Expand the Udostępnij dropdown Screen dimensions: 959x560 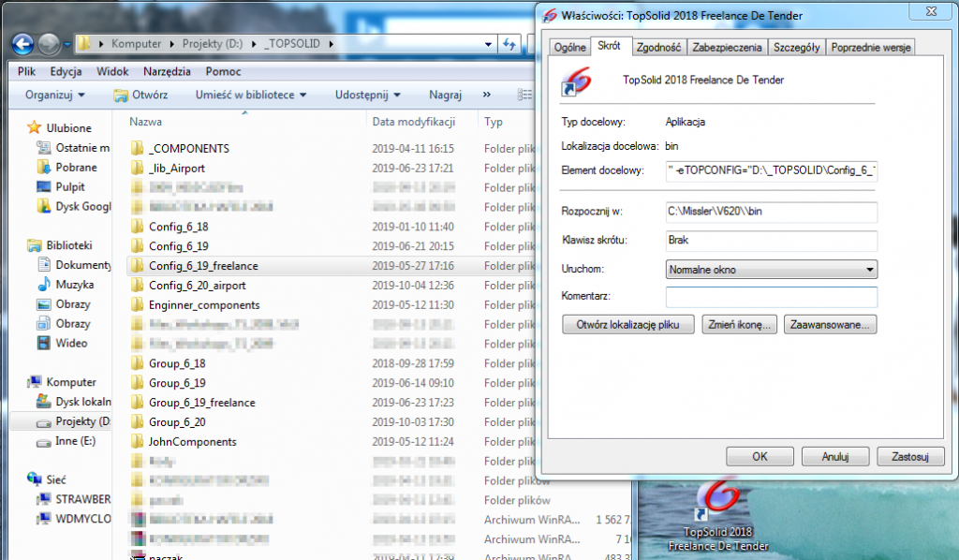click(367, 95)
